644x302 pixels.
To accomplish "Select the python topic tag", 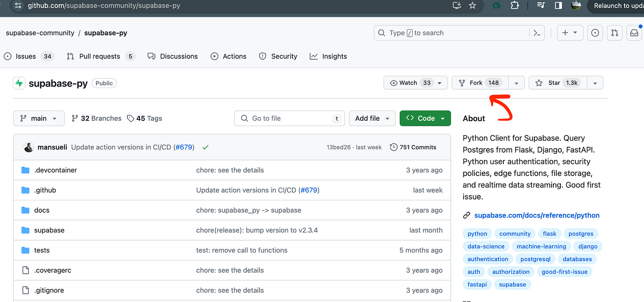I will (477, 233).
